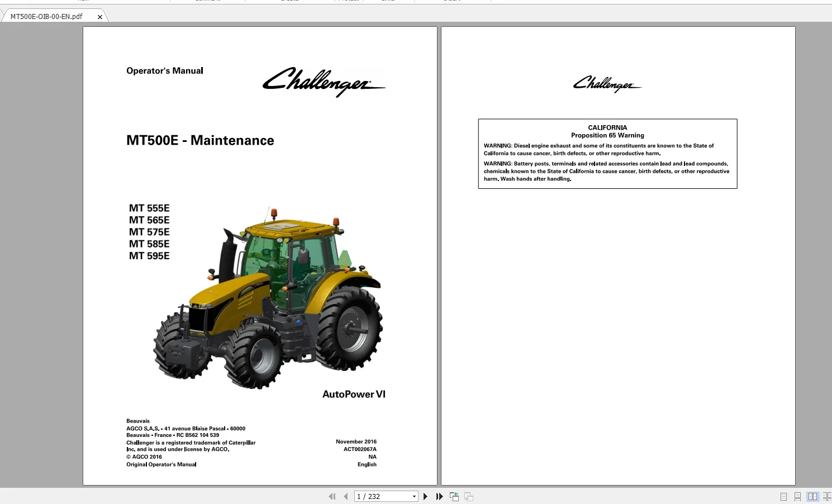Click the 'Beauvais - France - RC B562 104 539' line
The image size is (832, 504).
[173, 435]
